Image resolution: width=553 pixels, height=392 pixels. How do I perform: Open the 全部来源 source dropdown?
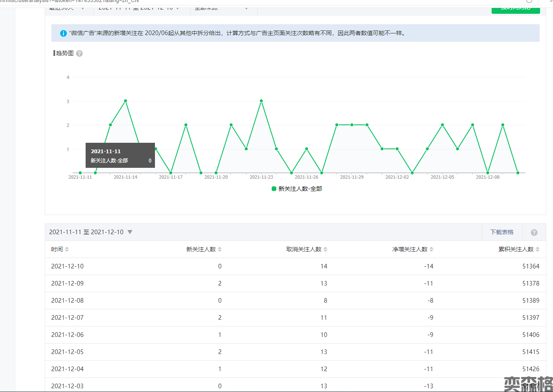(x=221, y=8)
